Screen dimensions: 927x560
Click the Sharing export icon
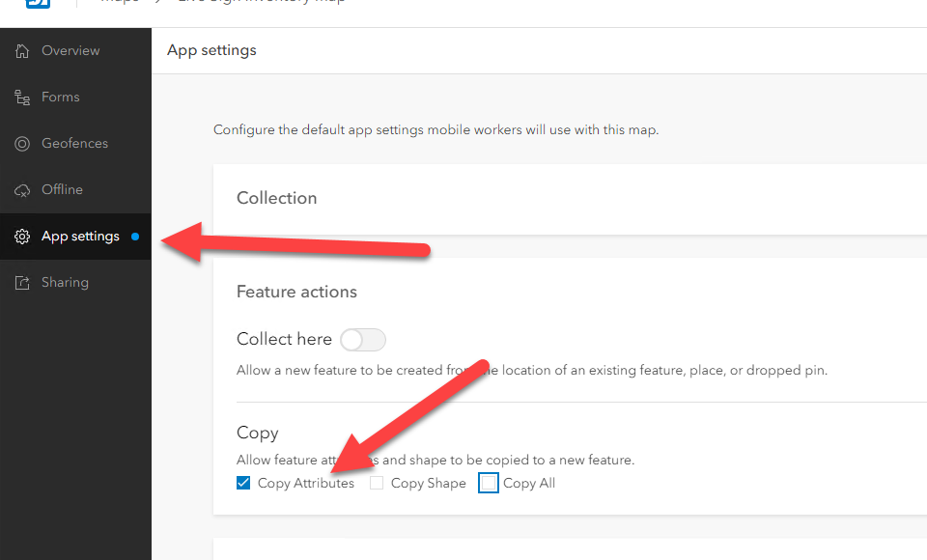point(22,283)
